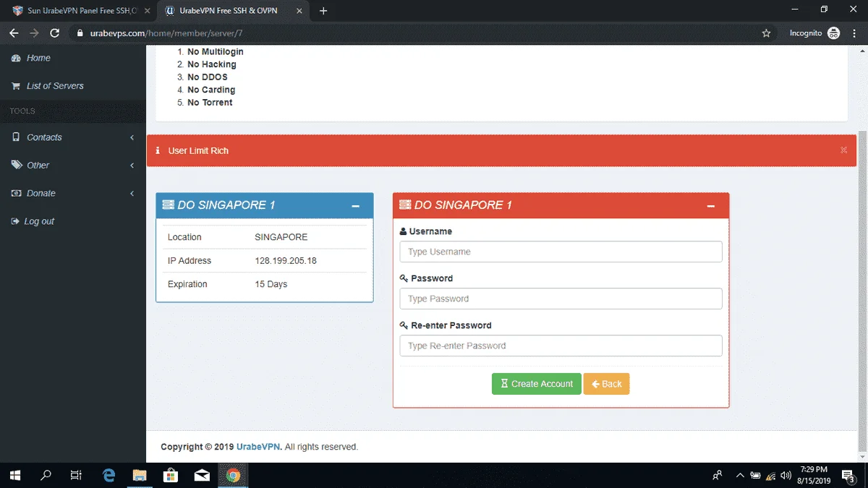Select the 15 Days expiration value
The image size is (868, 488).
click(x=271, y=284)
